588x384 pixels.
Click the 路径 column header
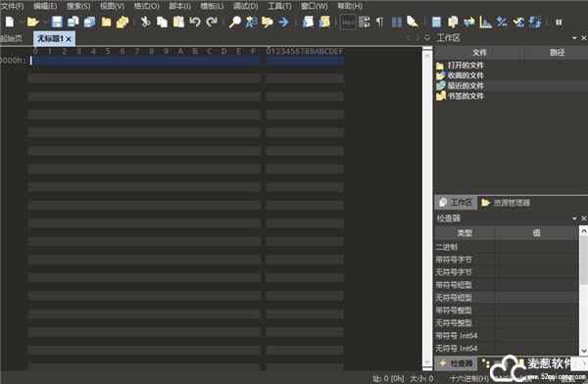pos(556,53)
